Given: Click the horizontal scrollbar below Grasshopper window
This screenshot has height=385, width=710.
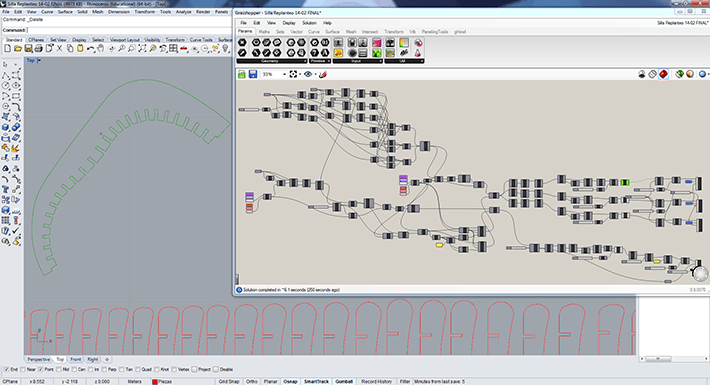Looking at the screenshot, I should tap(673, 359).
